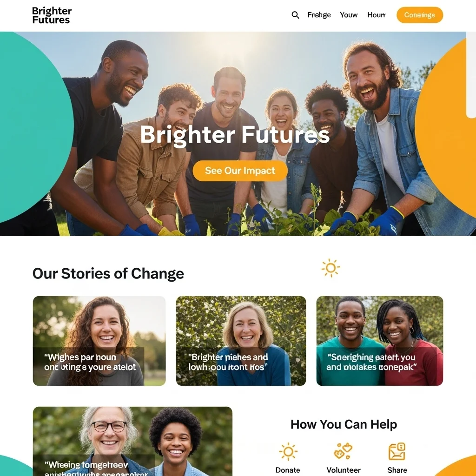The width and height of the screenshot is (476, 476).
Task: Click the Our Stories of Change heading
Action: pyautogui.click(x=108, y=273)
